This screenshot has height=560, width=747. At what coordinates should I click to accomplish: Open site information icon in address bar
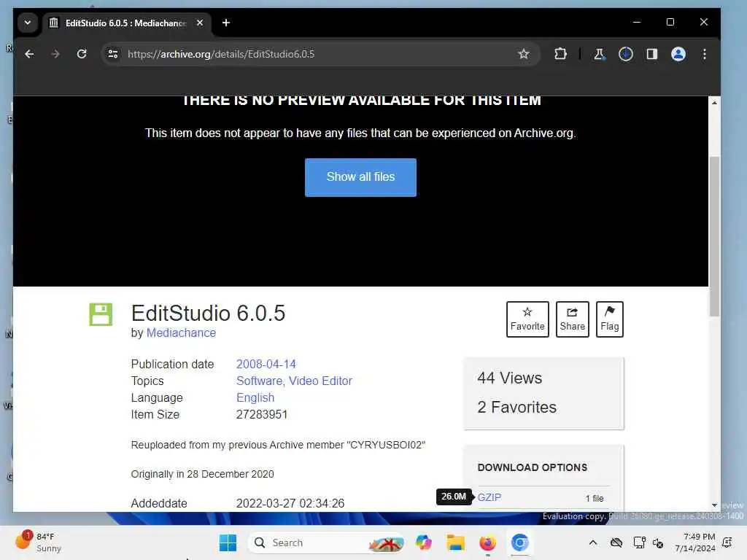click(x=113, y=54)
